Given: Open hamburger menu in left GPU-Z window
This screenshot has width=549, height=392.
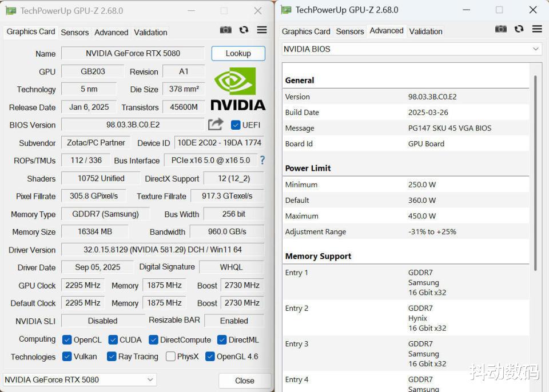Looking at the screenshot, I should coord(262,30).
